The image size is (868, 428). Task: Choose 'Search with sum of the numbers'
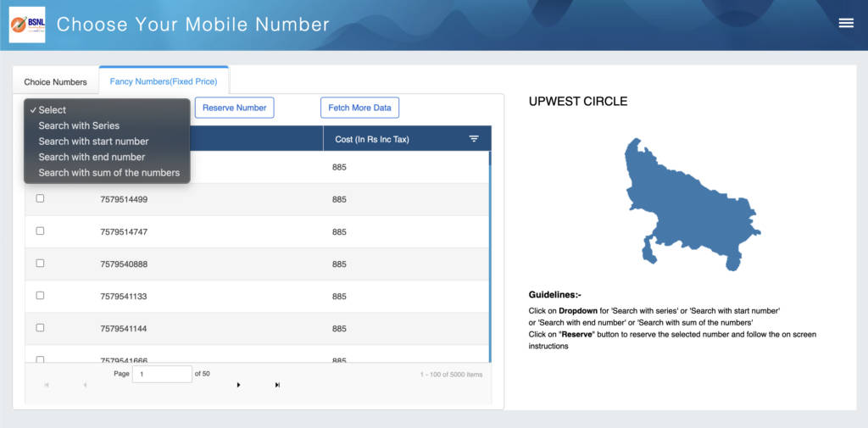(x=107, y=172)
